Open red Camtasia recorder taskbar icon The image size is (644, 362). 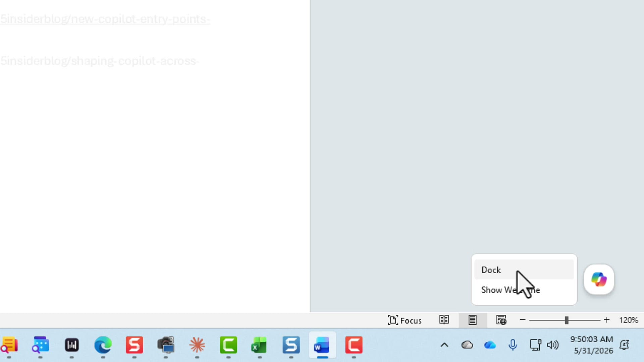(x=354, y=345)
